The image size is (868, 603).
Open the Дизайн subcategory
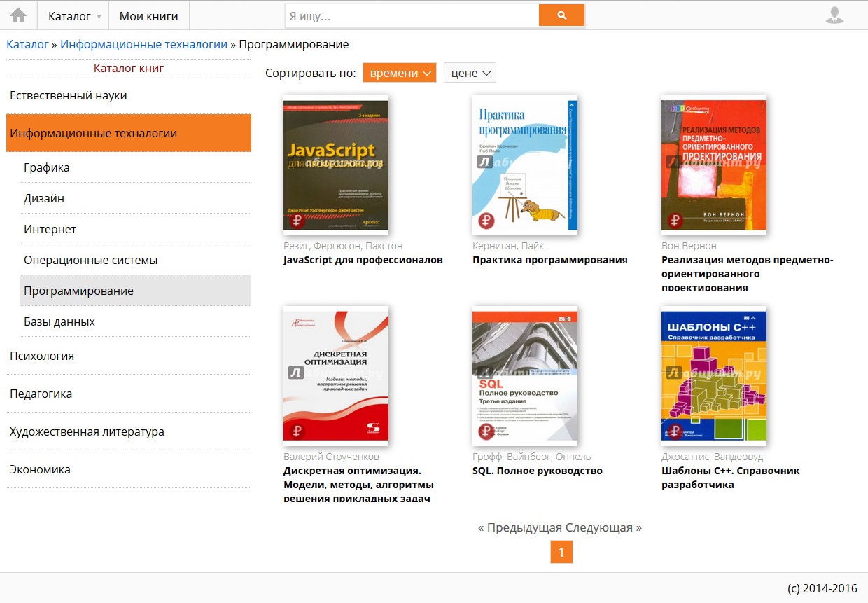pyautogui.click(x=136, y=198)
